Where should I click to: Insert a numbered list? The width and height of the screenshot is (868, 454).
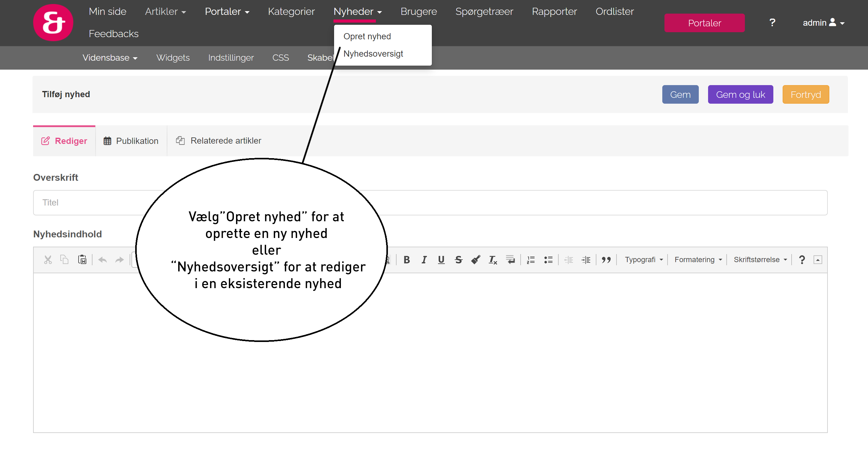[531, 260]
